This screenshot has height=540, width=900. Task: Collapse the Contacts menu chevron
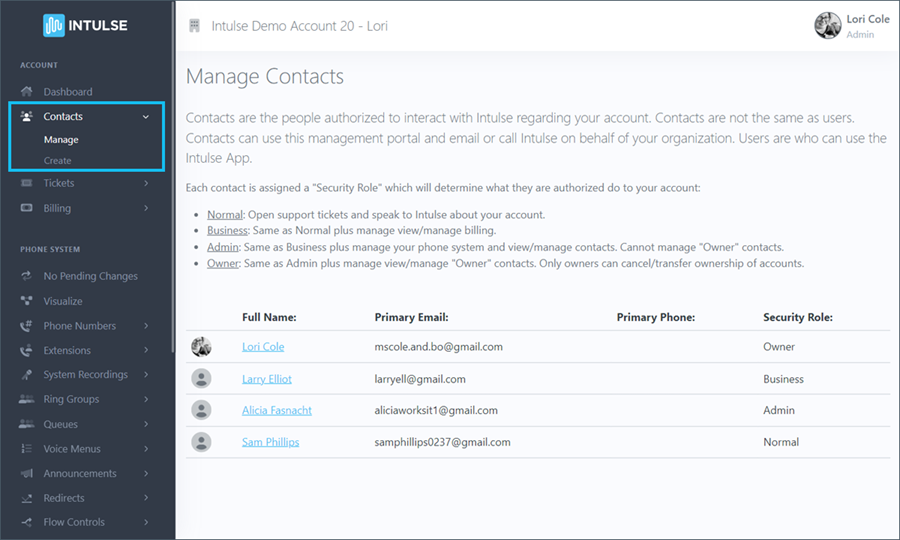tap(146, 116)
